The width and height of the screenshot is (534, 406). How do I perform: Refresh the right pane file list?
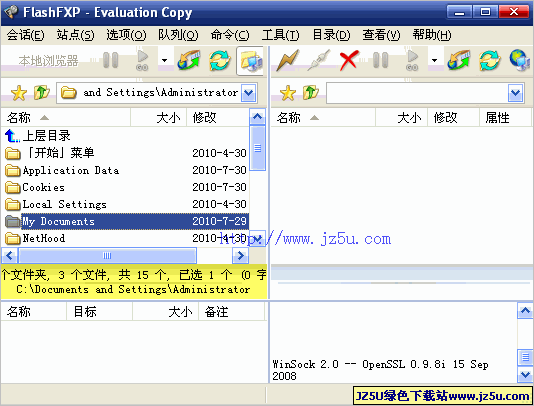coord(489,60)
